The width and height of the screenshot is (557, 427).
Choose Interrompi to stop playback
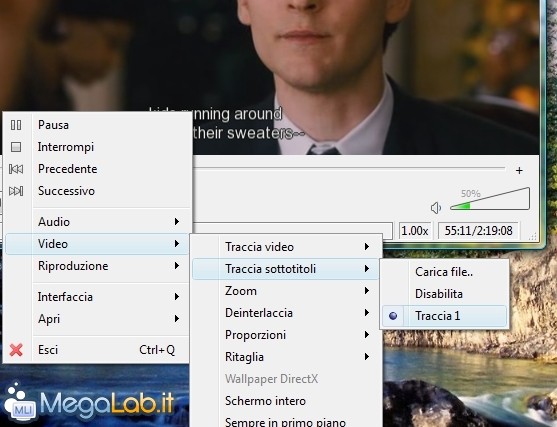(x=97, y=147)
